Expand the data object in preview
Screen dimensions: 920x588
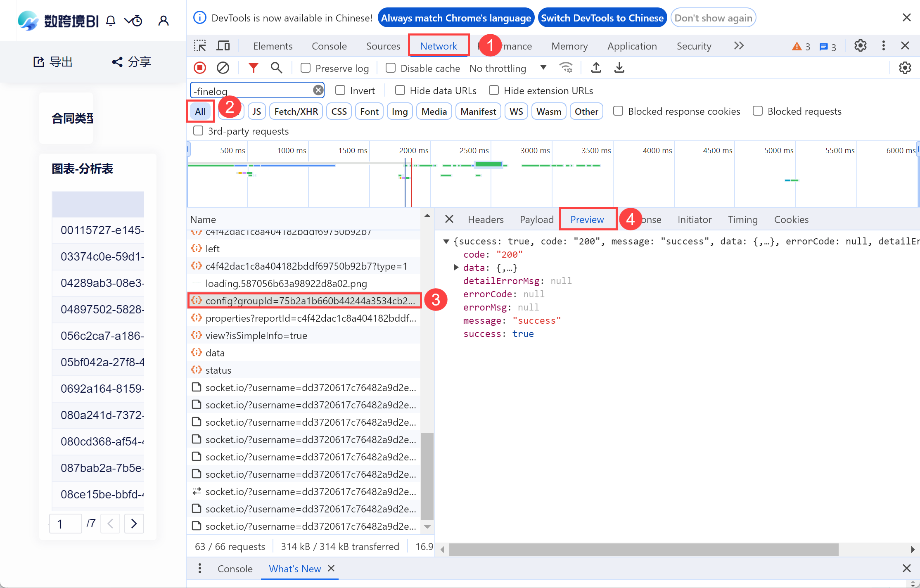(456, 268)
